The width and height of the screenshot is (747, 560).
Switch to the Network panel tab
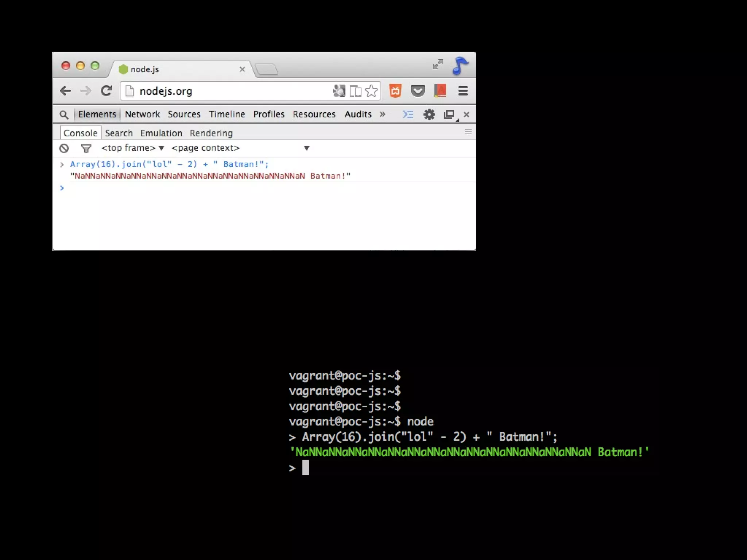(142, 114)
